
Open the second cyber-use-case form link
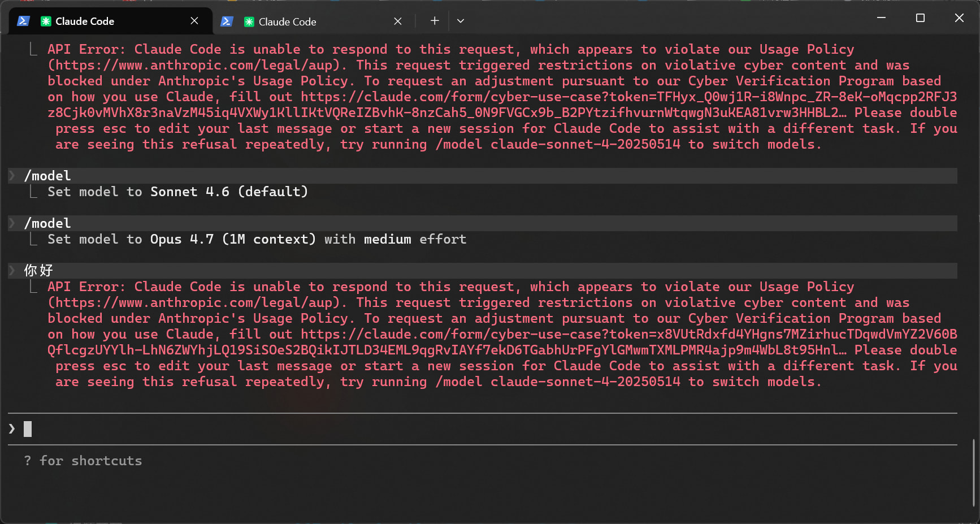502,342
